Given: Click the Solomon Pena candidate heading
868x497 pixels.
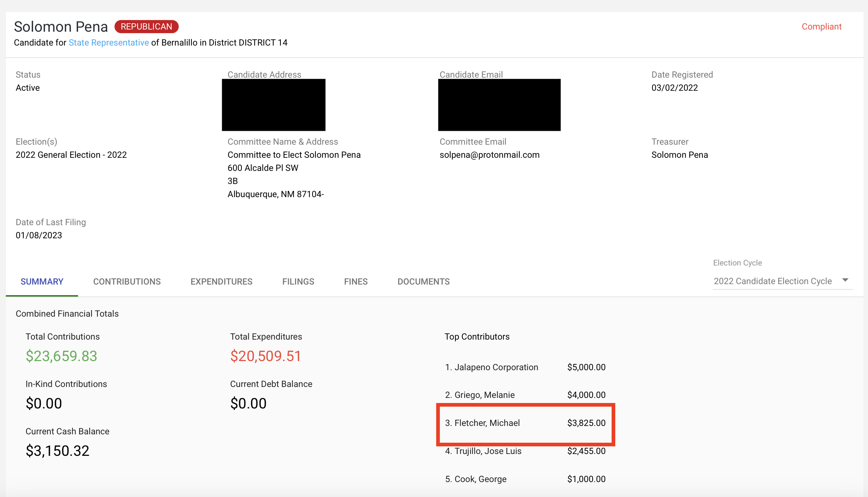Looking at the screenshot, I should click(61, 27).
